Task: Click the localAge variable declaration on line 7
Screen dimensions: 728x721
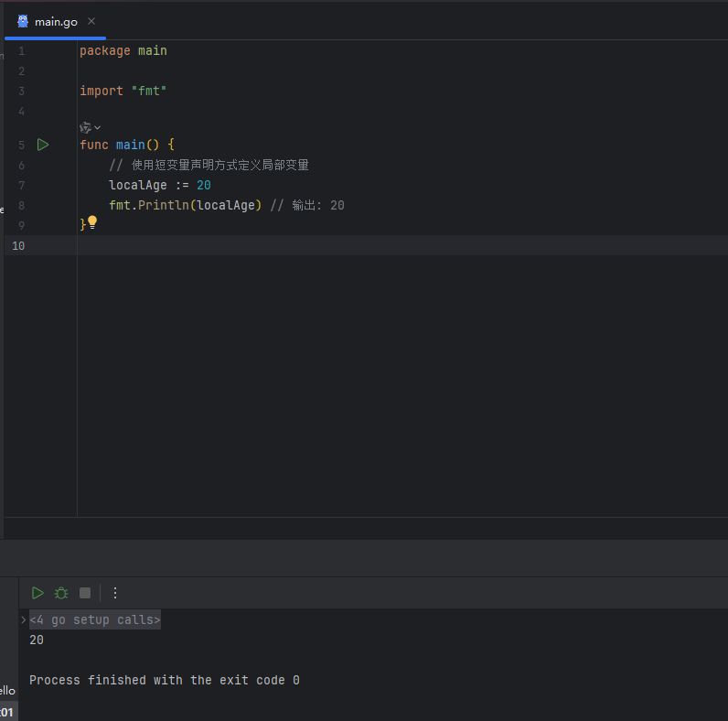Action: pos(138,185)
